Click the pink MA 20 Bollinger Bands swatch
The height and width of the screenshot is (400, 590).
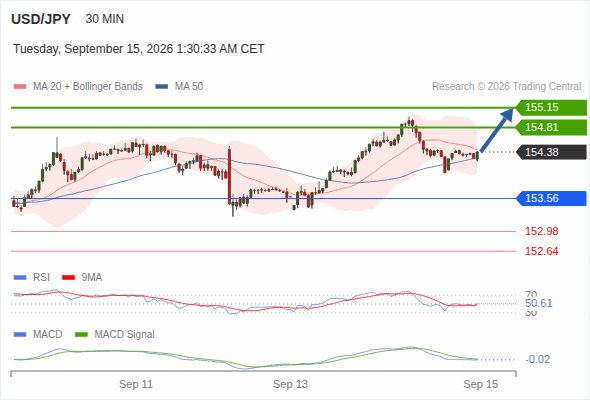click(20, 87)
